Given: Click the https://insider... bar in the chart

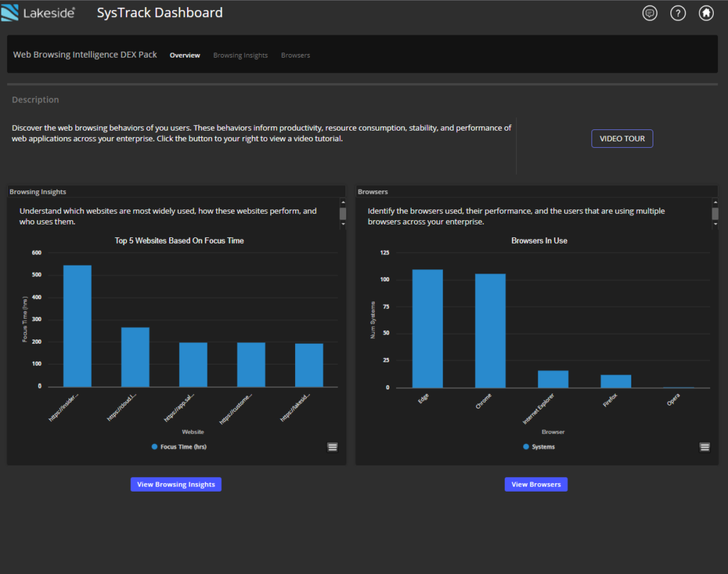Looking at the screenshot, I should click(x=77, y=326).
